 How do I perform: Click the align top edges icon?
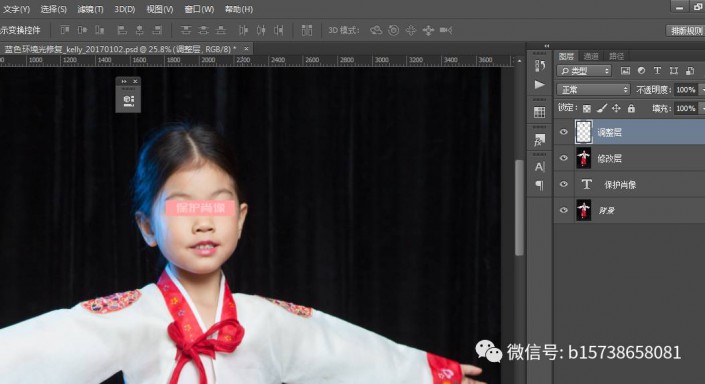pos(65,30)
